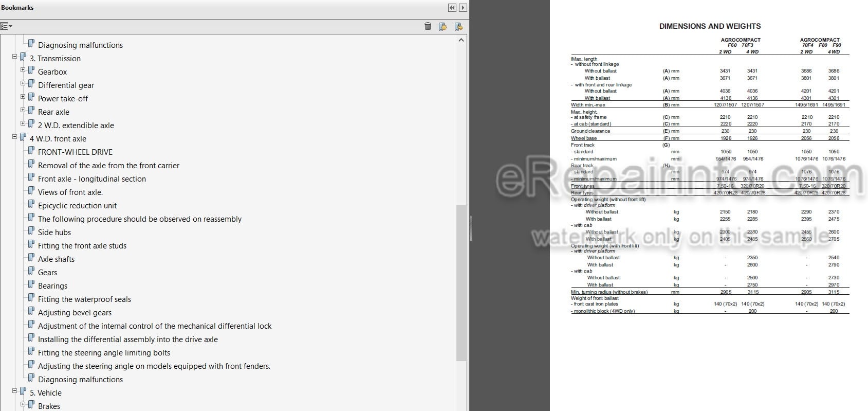Open the Brakes bookmark

(x=49, y=406)
